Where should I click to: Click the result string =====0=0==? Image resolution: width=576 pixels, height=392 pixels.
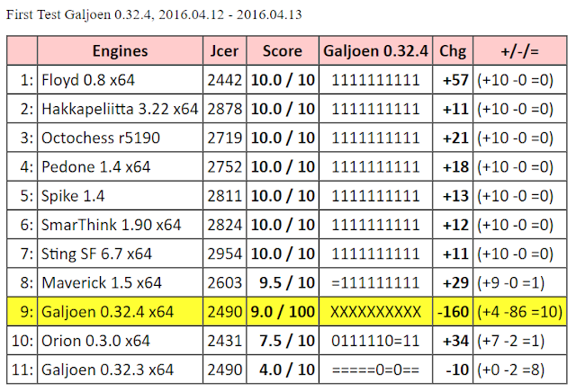[x=375, y=370]
